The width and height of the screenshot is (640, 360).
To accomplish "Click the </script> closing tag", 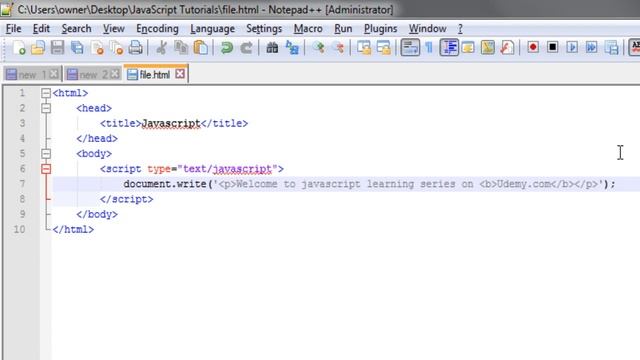I will tap(127, 199).
